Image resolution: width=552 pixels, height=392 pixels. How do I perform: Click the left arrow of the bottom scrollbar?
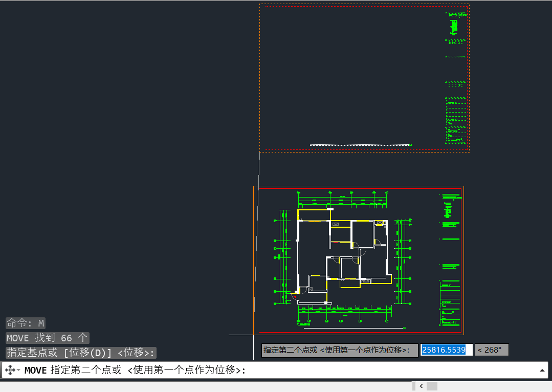coord(421,385)
